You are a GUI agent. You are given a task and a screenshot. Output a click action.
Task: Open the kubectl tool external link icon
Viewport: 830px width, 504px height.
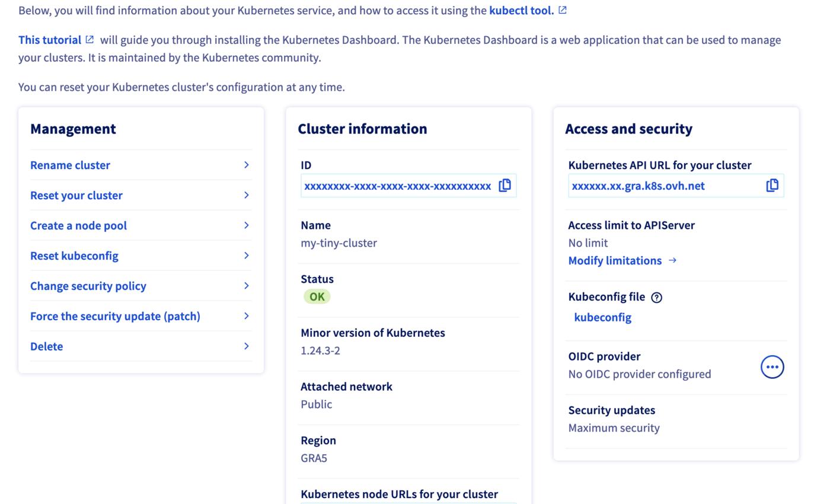562,9
